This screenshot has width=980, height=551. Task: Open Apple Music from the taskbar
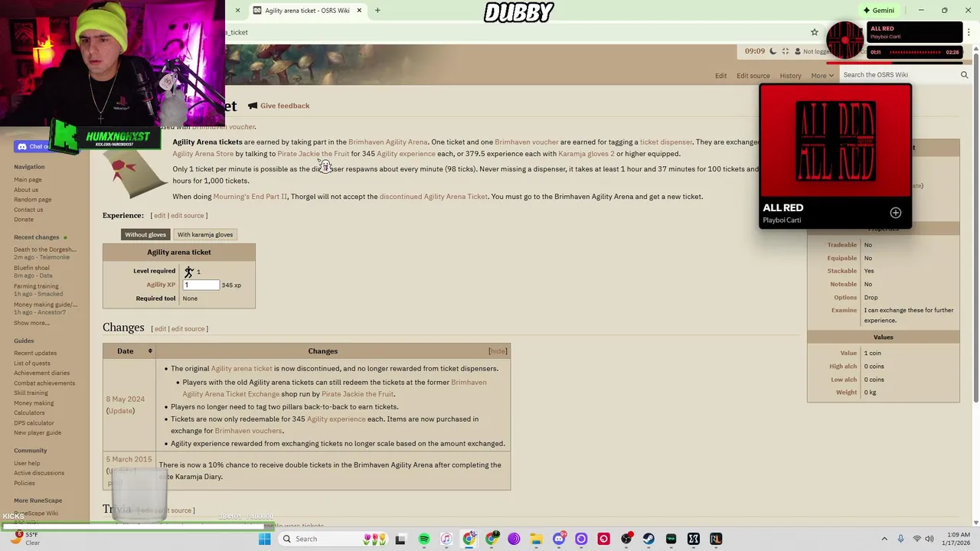(x=446, y=540)
